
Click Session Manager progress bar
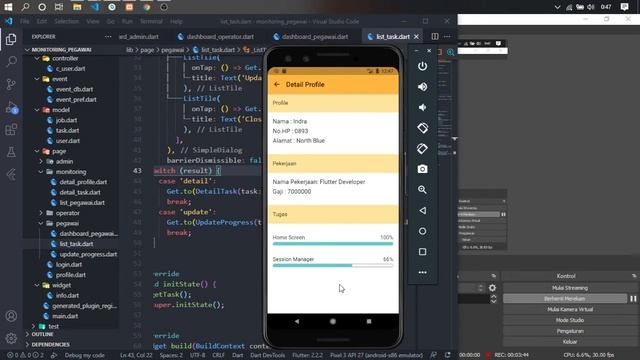click(333, 265)
